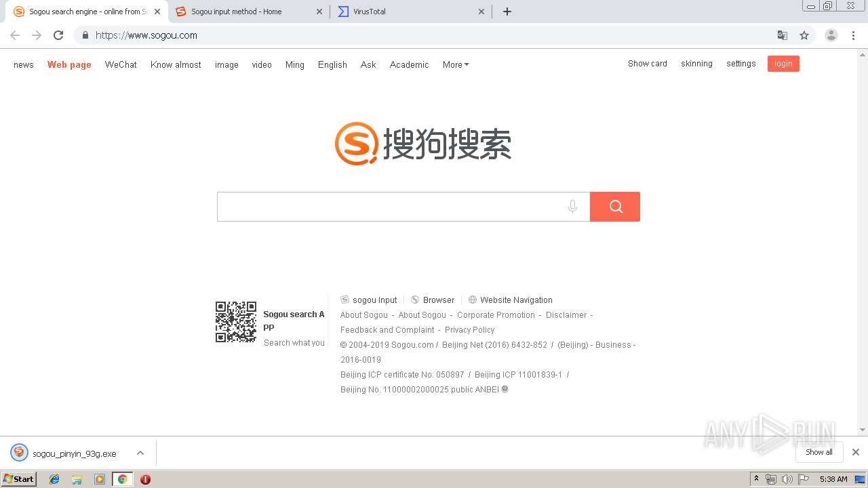Open the Know almost category
The image size is (868, 488).
click(176, 64)
